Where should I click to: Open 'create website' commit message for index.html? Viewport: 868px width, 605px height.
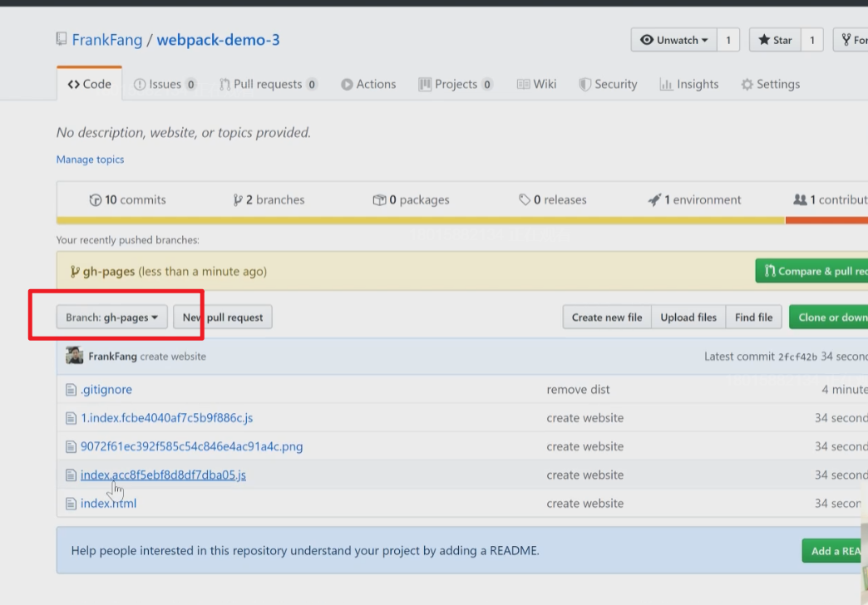(x=585, y=504)
